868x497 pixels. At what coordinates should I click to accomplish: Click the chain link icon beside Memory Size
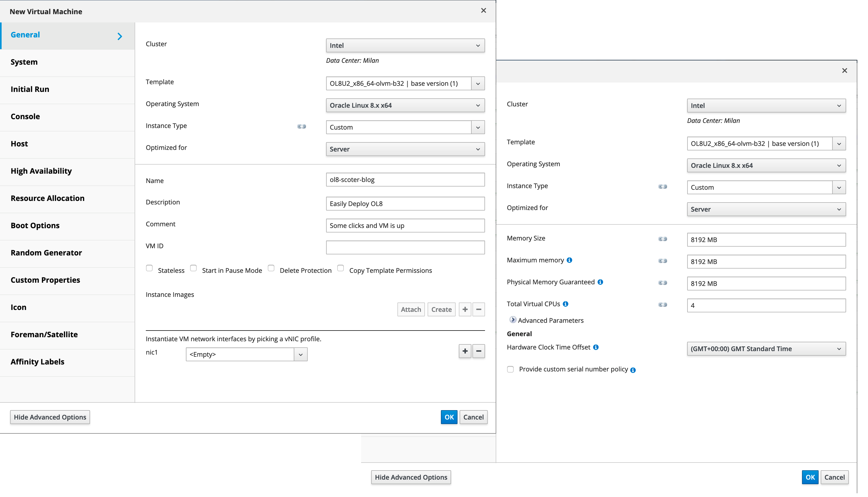(x=662, y=239)
